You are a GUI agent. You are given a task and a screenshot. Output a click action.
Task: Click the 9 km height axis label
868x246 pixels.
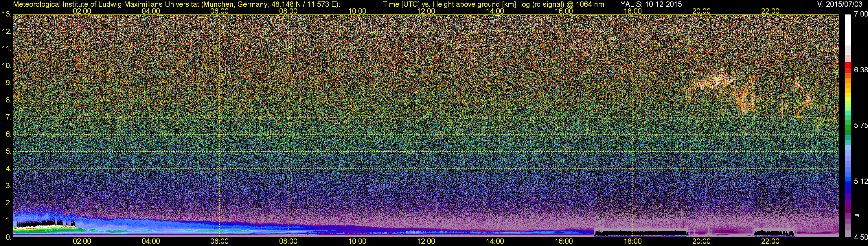(8, 83)
